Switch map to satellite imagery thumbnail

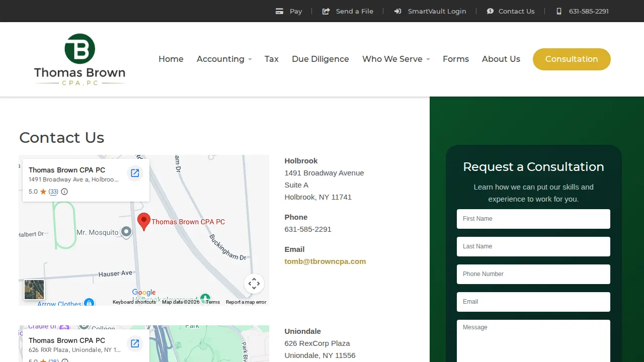34,290
